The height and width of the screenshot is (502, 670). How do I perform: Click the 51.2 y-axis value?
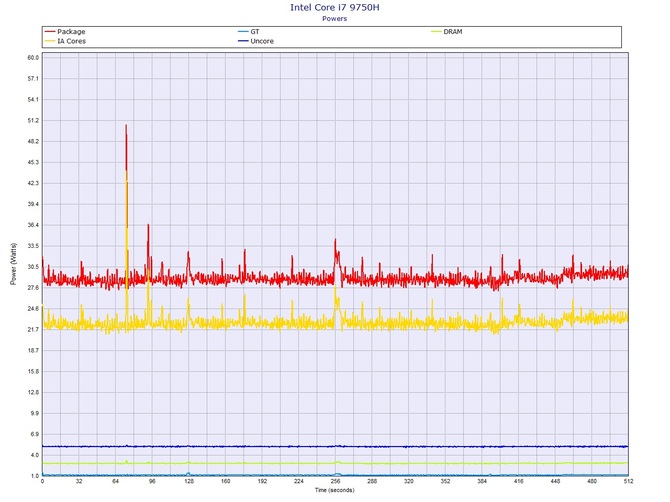33,120
